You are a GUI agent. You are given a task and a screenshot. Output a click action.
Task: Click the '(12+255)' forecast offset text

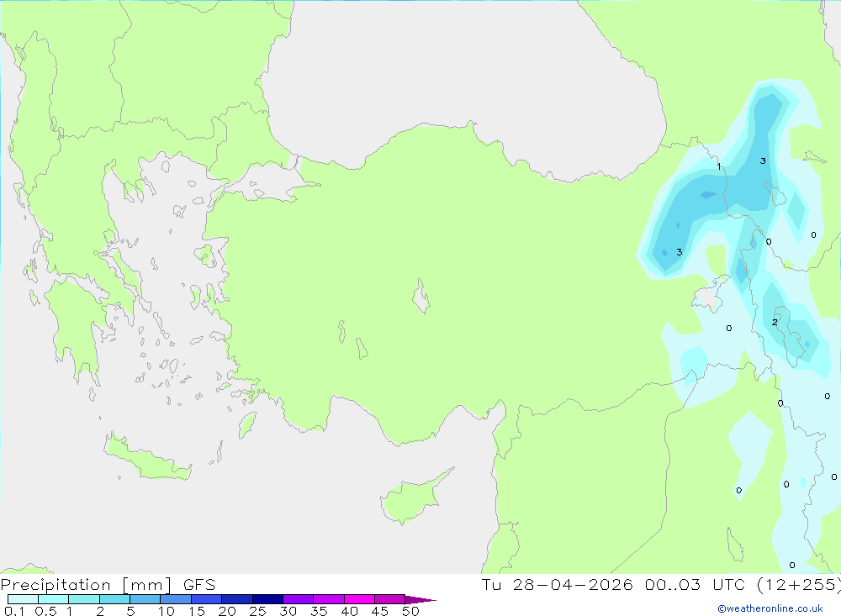[798, 584]
